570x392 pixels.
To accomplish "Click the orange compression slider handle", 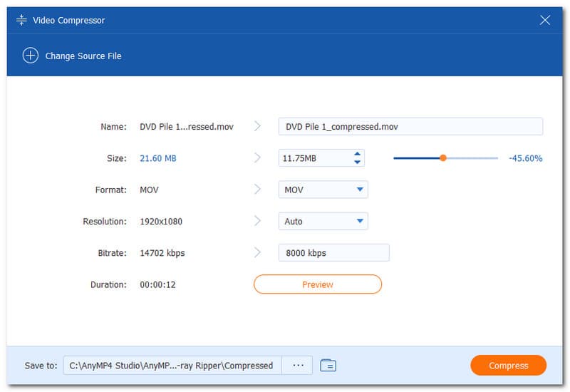I will (x=442, y=158).
